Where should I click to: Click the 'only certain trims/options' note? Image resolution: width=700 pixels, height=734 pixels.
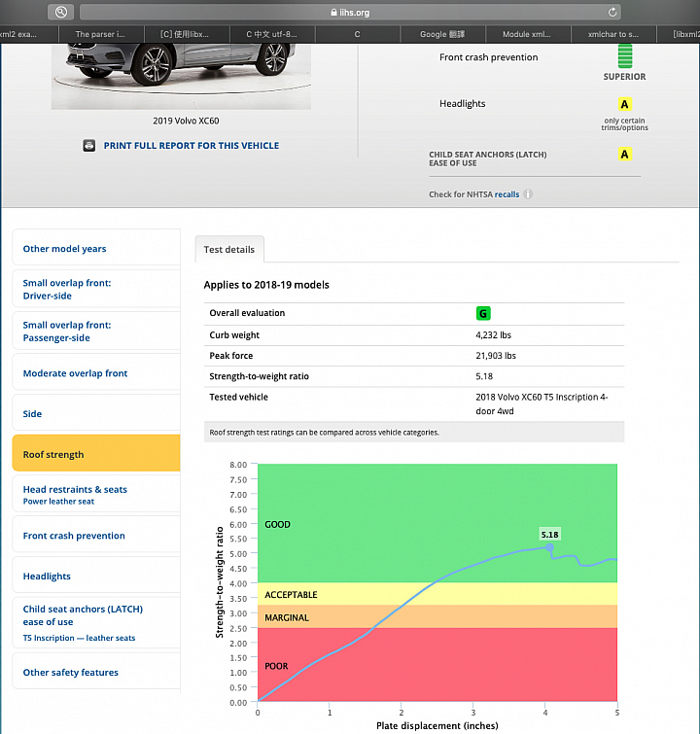click(624, 124)
